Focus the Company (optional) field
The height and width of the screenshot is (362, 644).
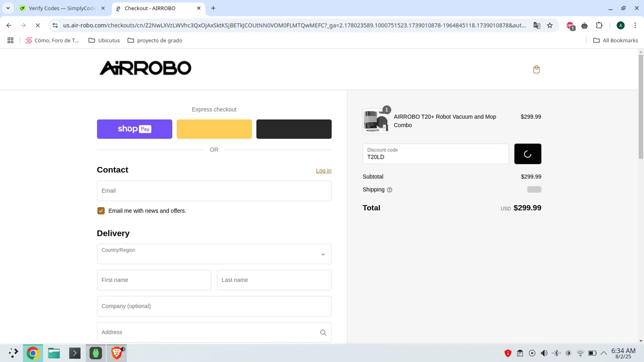(x=214, y=306)
